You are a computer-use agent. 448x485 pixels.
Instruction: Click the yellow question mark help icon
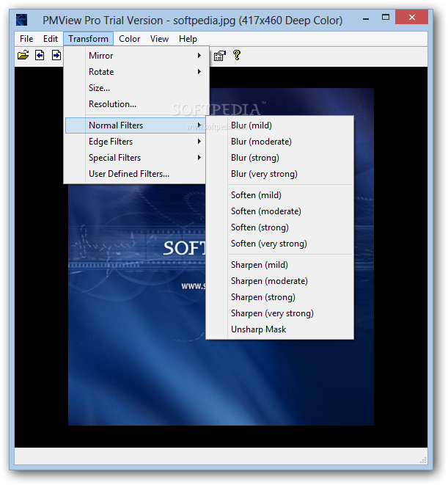(x=237, y=55)
